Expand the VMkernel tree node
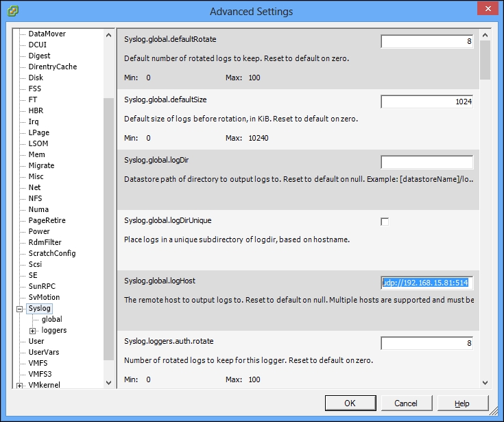This screenshot has height=422, width=504. pyautogui.click(x=20, y=386)
